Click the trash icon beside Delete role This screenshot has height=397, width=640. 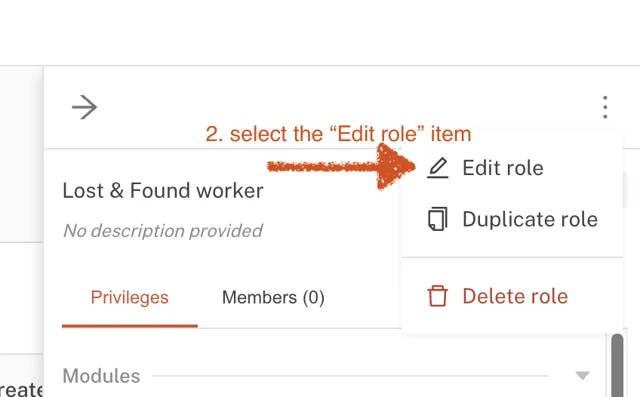[x=438, y=296]
